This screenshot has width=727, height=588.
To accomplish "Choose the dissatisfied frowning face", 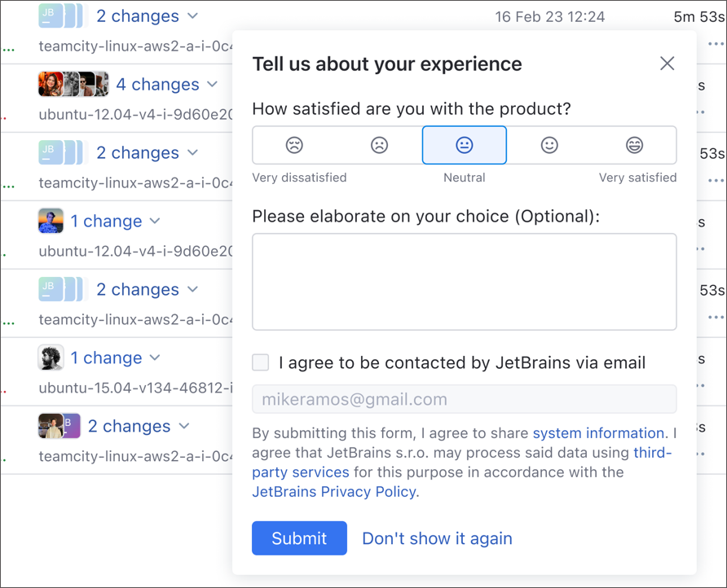I will (379, 144).
